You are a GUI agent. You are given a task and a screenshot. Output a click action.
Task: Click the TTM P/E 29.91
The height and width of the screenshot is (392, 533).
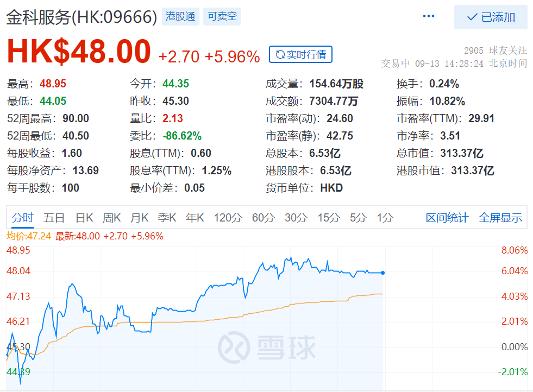481,118
